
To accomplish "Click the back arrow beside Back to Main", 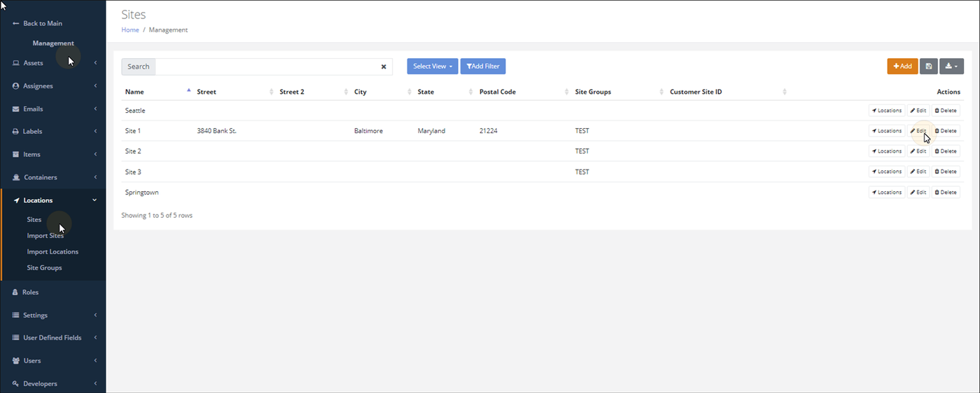I will [16, 23].
